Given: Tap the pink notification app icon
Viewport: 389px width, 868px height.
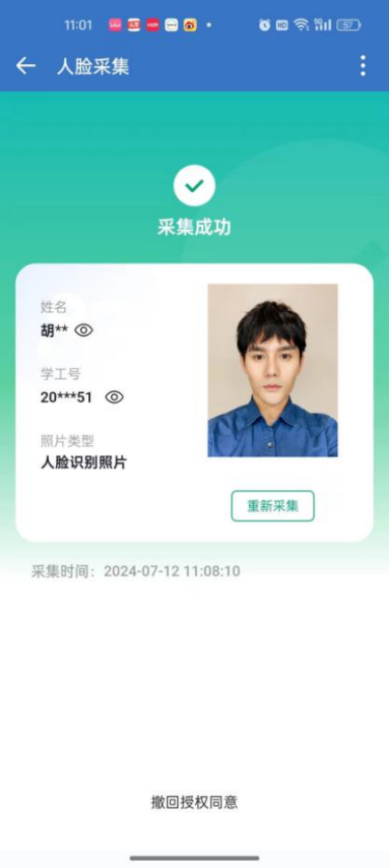Looking at the screenshot, I should pyautogui.click(x=115, y=25).
